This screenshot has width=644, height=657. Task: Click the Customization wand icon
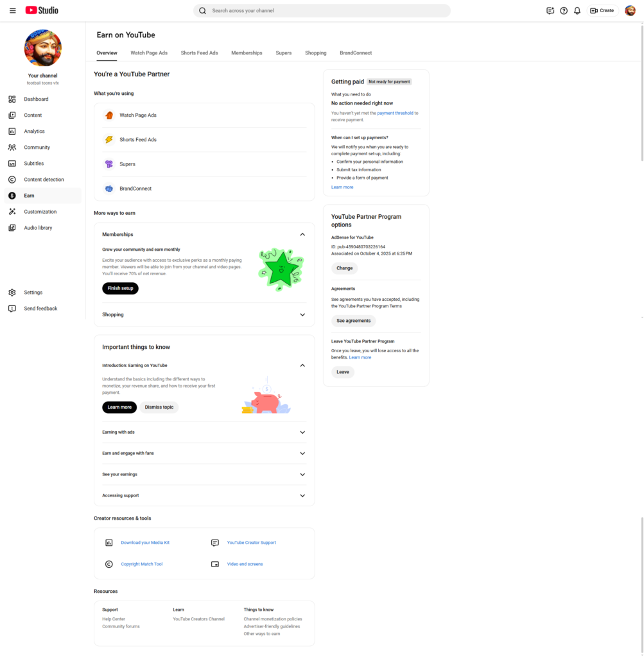point(12,212)
